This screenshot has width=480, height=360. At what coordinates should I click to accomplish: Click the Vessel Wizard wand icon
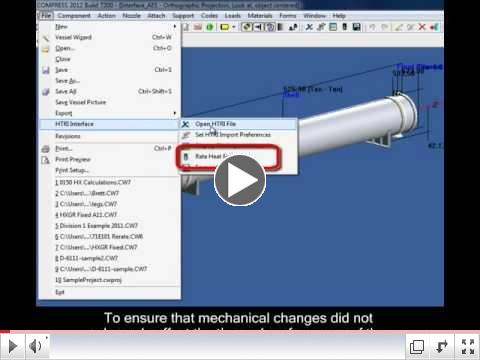(x=46, y=38)
